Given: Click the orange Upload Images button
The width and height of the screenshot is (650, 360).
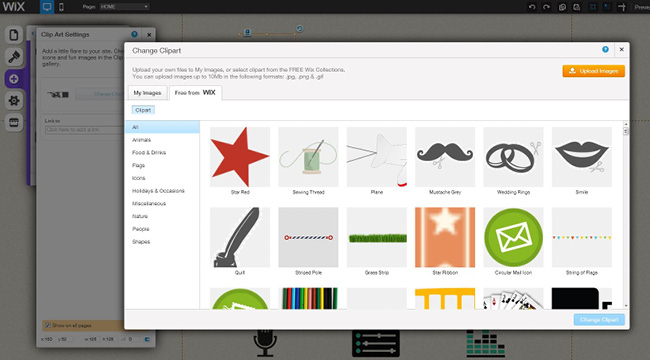Looking at the screenshot, I should click(594, 71).
